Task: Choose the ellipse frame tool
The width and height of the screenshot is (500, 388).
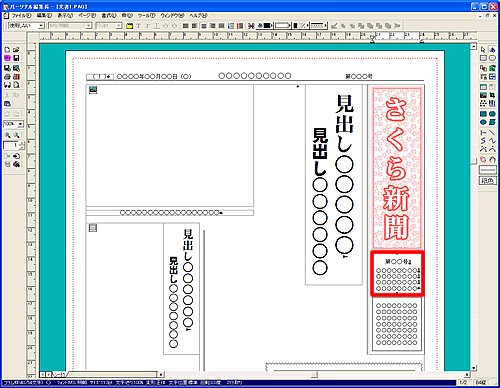Action: click(x=492, y=58)
